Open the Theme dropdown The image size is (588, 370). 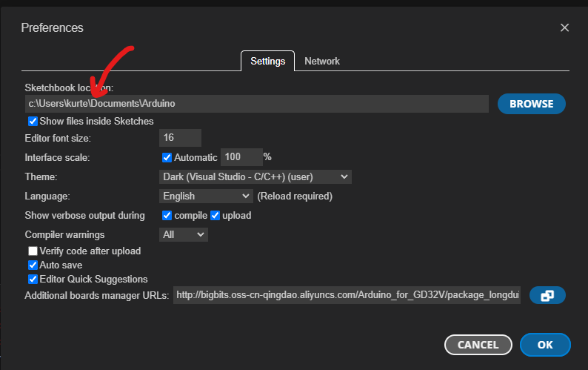[x=255, y=177]
